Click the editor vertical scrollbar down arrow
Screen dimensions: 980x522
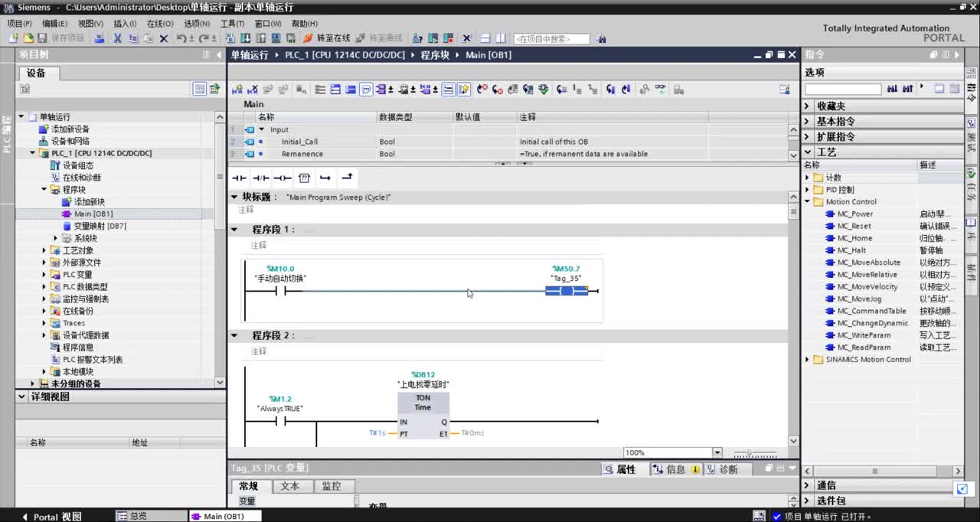(793, 441)
